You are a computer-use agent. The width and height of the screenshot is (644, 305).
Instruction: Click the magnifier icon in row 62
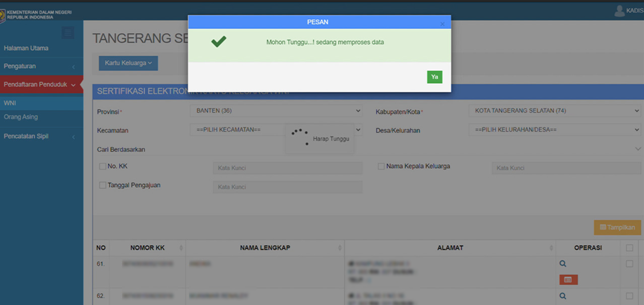563,296
